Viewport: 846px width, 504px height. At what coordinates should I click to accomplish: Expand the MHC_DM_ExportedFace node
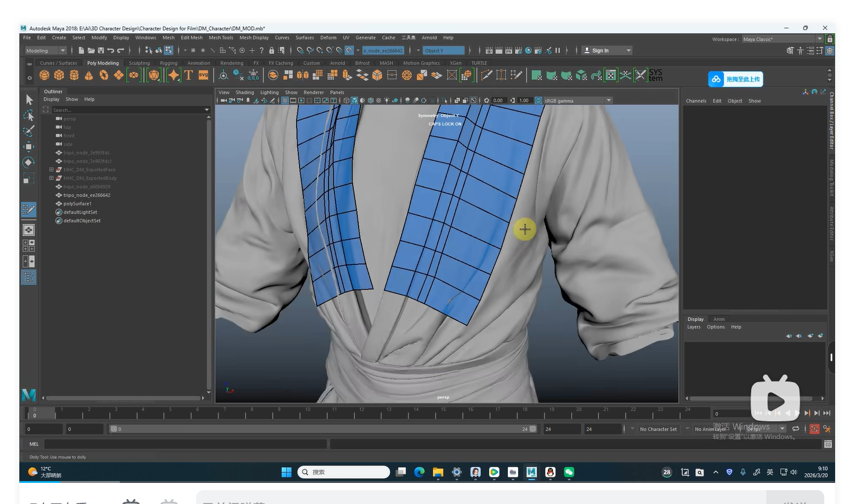click(x=51, y=170)
